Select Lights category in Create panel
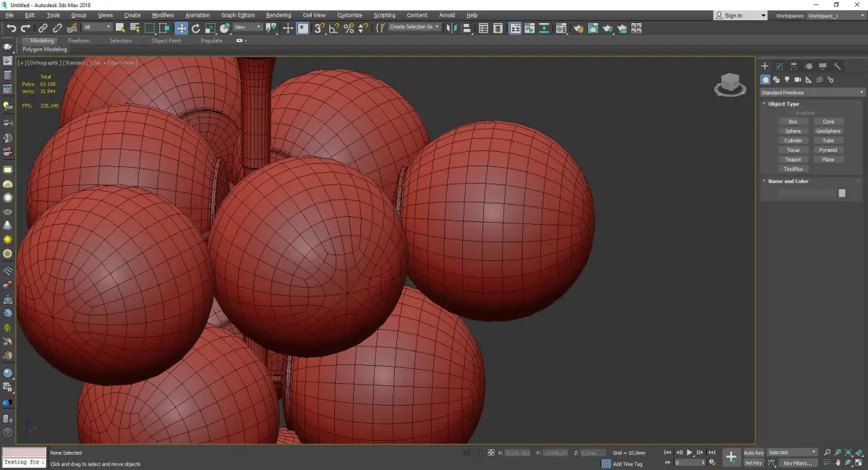The image size is (868, 470). (787, 80)
